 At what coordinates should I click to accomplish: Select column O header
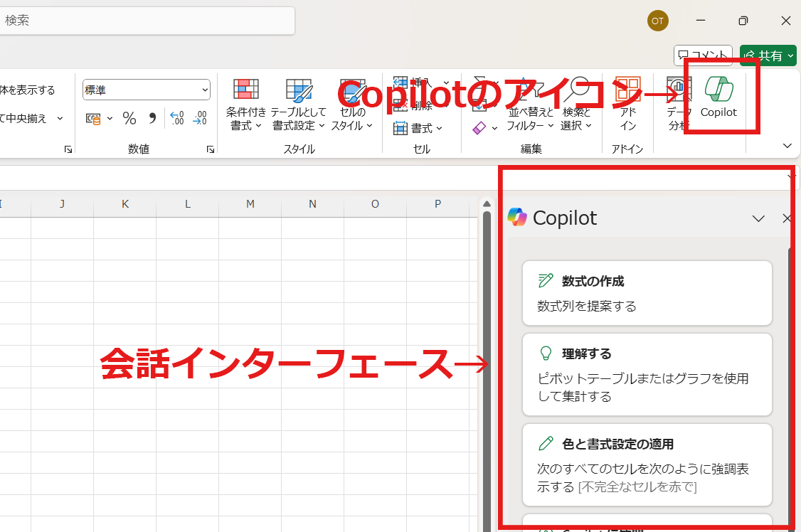[x=375, y=204]
